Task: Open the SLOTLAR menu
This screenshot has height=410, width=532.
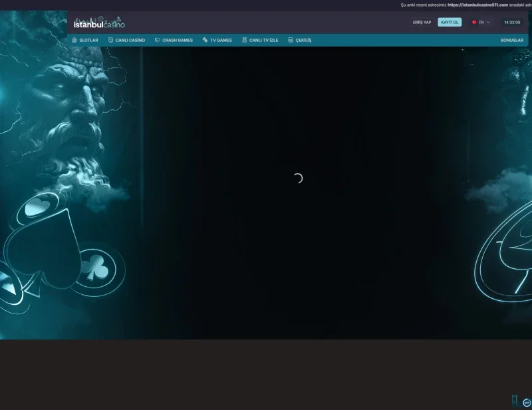Action: (85, 40)
